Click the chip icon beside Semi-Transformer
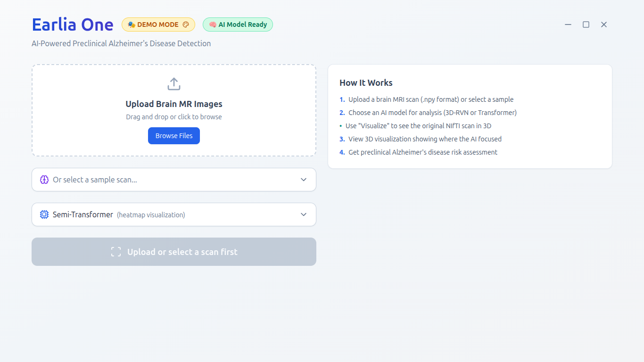Image resolution: width=644 pixels, height=362 pixels. [44, 214]
